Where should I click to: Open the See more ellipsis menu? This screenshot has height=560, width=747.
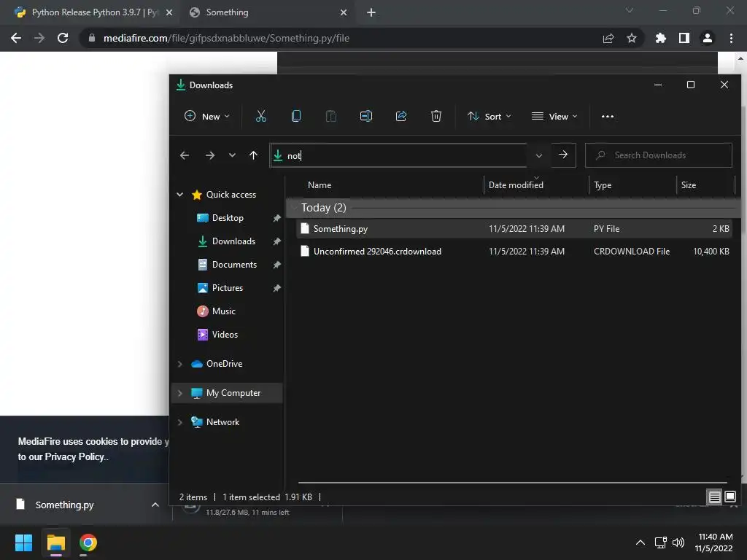(x=608, y=116)
